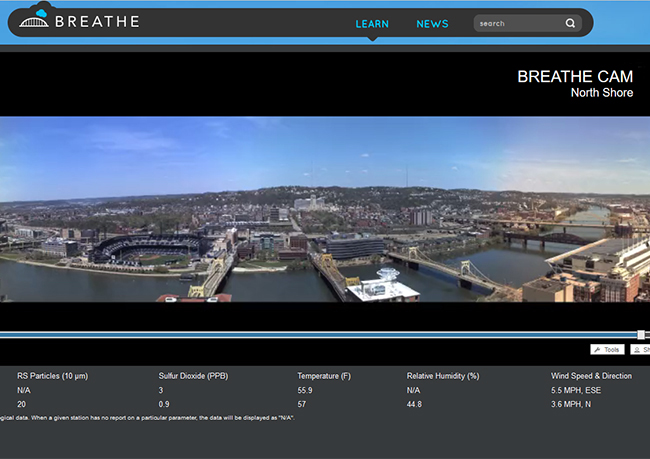Click the footnote about N/A data display
This screenshot has width=650, height=459.
click(x=147, y=418)
